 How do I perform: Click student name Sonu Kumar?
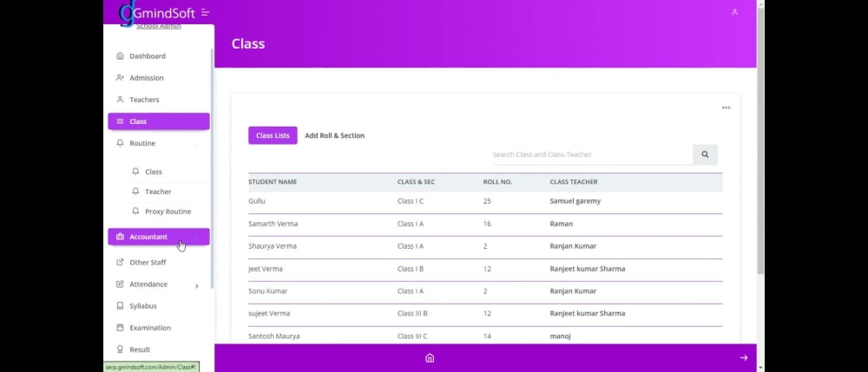point(268,290)
